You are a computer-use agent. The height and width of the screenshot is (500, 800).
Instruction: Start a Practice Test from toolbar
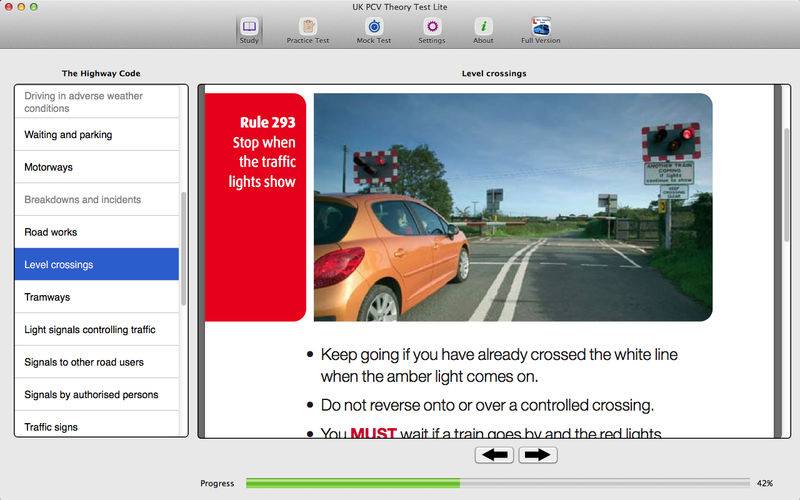point(308,27)
